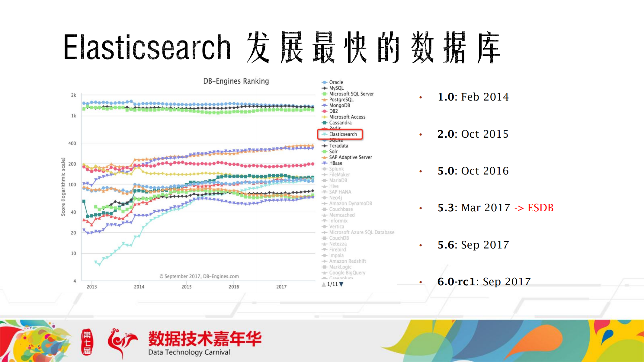Click the MySQL diamond marker icon
Viewport: 644px width, 362px height.
(324, 88)
